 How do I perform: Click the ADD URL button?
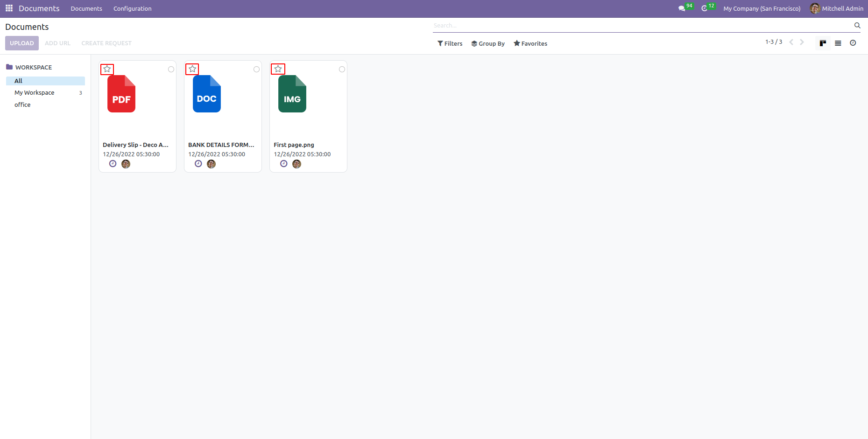pos(57,43)
